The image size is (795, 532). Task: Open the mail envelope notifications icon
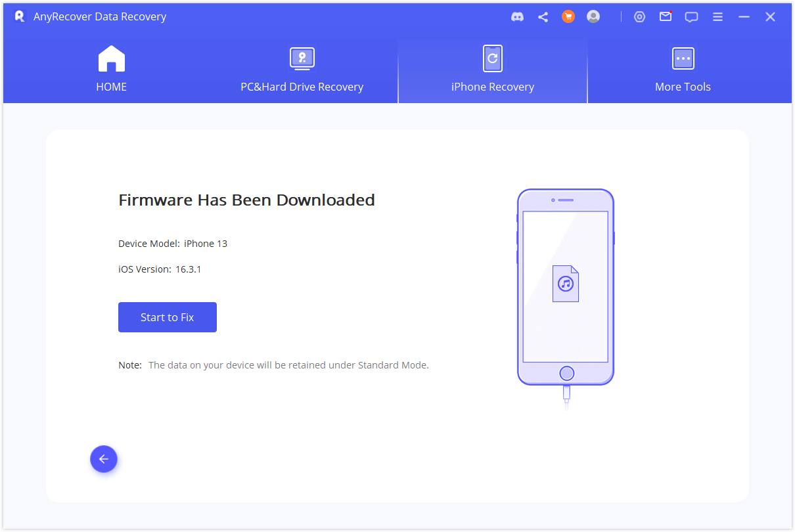[x=666, y=17]
